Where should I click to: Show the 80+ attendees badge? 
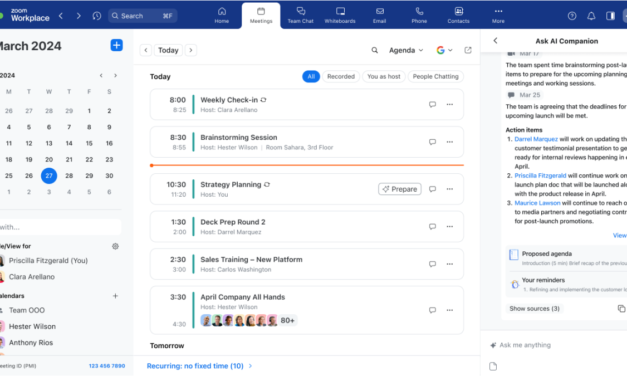pos(288,320)
